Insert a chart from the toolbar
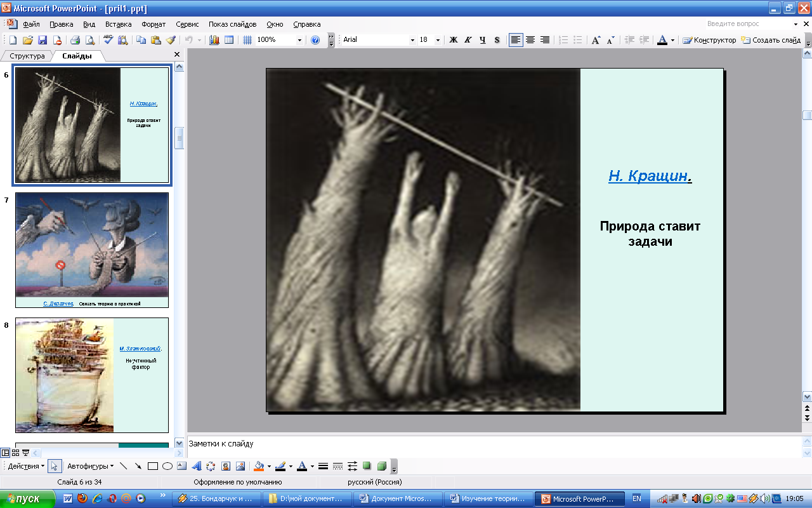 [214, 40]
